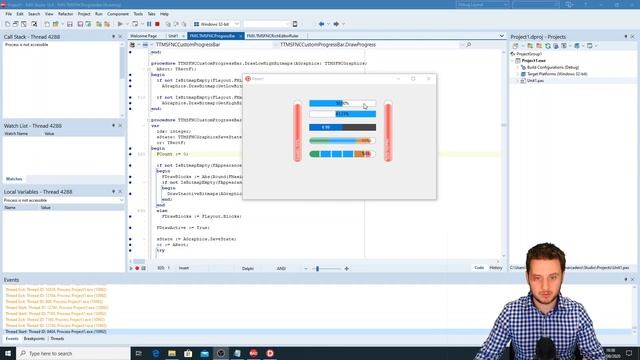This screenshot has width=640, height=360.
Task: Click the Open Project folder icon
Action: 56,24
